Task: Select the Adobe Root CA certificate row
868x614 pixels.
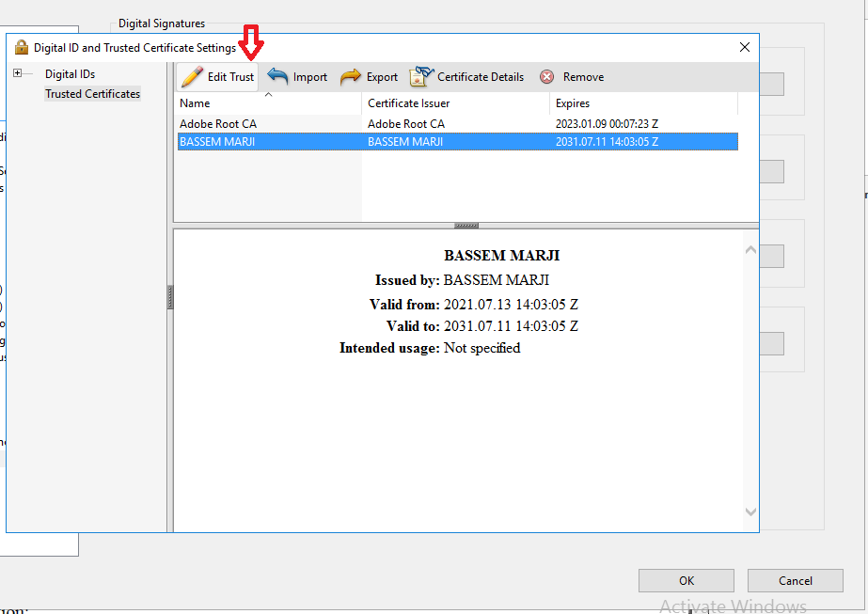Action: point(218,123)
